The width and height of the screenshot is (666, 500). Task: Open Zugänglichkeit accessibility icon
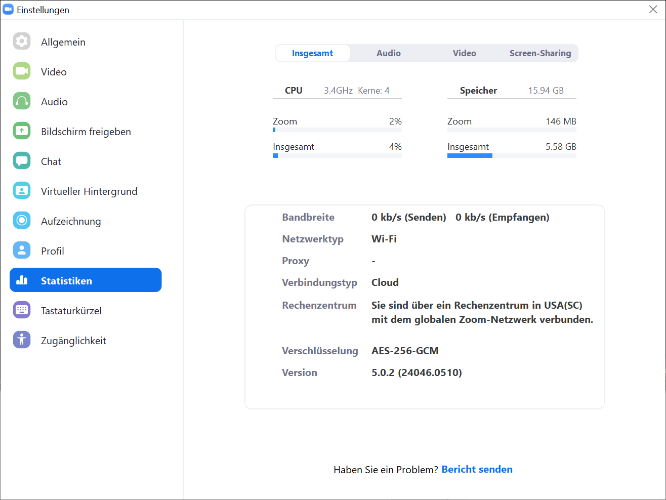coord(22,340)
